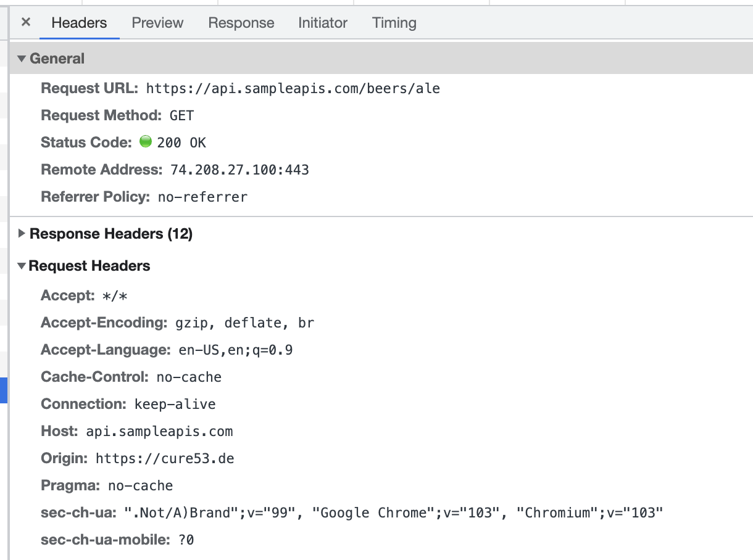This screenshot has height=560, width=753.
Task: Click the green status indicator dot
Action: click(146, 142)
